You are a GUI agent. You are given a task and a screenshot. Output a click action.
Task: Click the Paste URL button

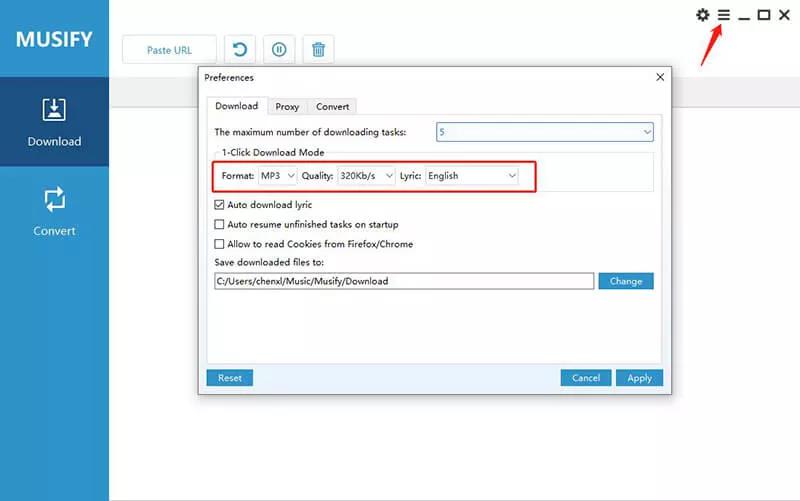[169, 50]
